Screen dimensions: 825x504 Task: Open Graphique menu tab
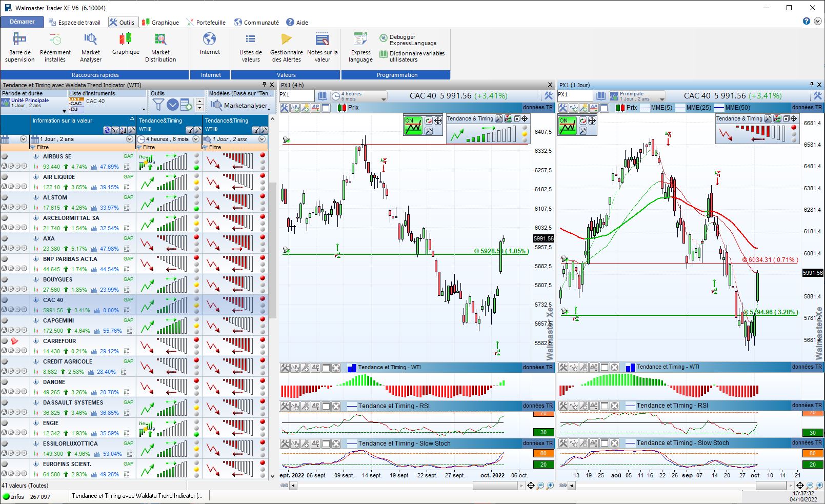point(160,22)
